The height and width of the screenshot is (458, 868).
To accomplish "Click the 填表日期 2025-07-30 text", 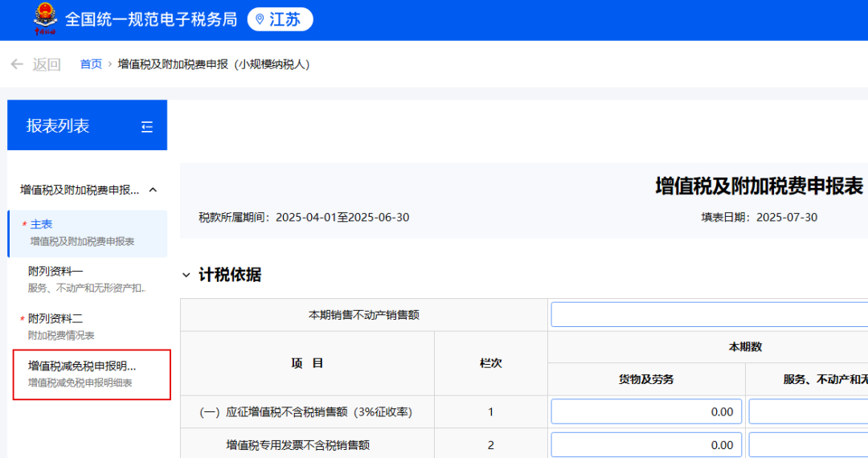I will [x=759, y=218].
